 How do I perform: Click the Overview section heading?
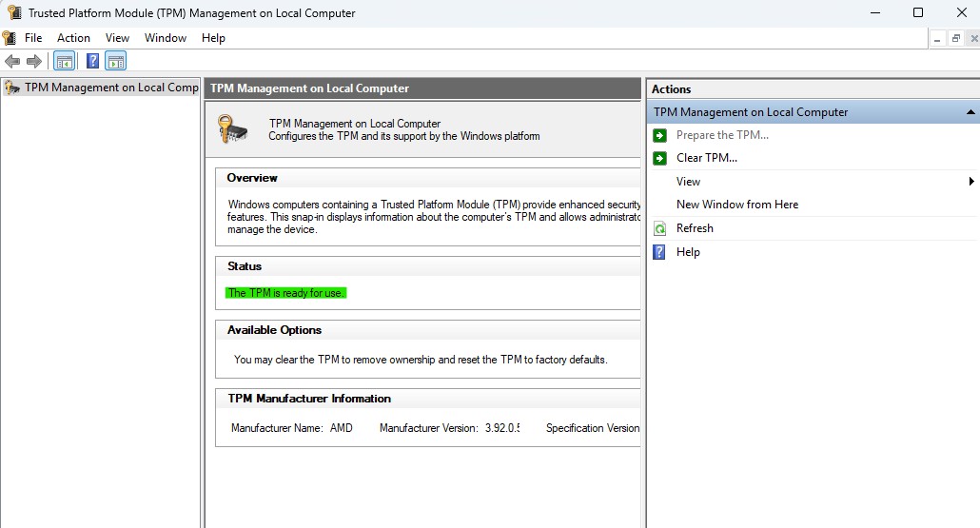click(252, 178)
